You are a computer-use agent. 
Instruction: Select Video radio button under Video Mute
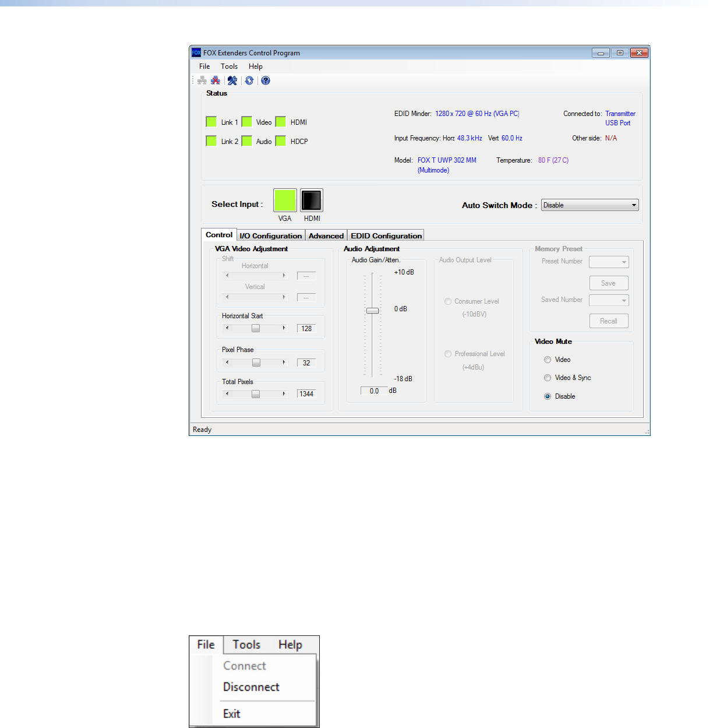(548, 360)
